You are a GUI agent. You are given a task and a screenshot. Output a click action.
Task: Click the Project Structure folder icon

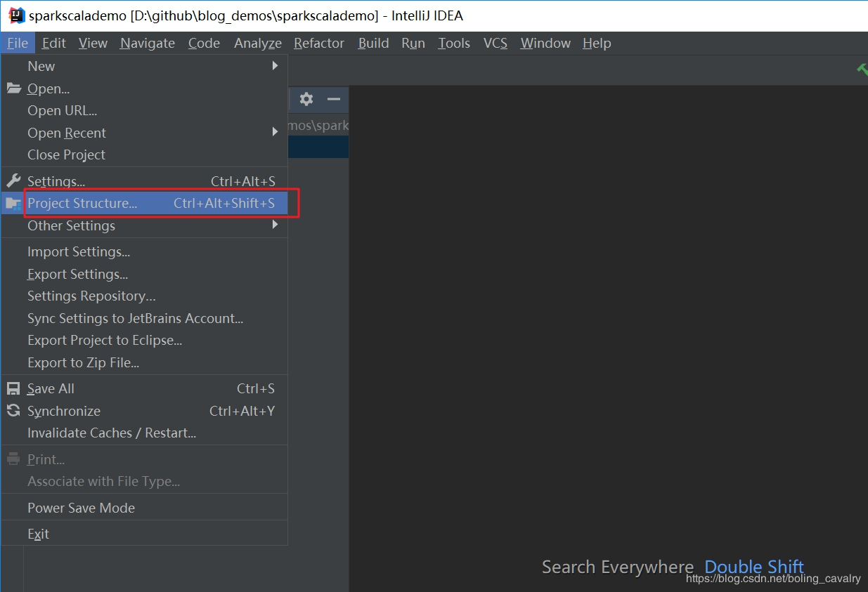coord(13,204)
